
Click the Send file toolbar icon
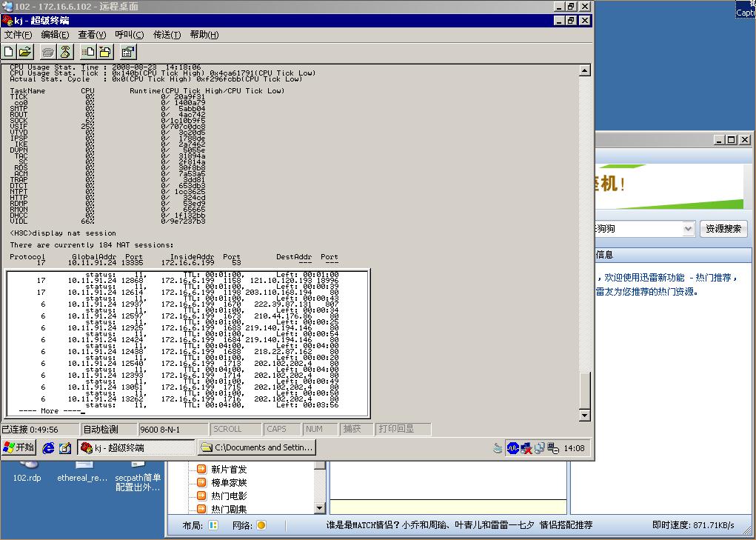(x=88, y=51)
